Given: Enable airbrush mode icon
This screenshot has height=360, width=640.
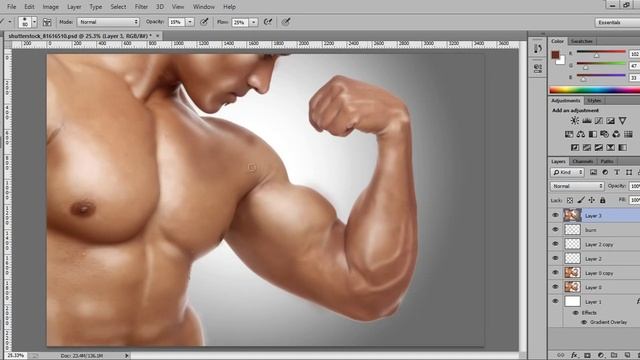Looking at the screenshot, I should pos(268,22).
